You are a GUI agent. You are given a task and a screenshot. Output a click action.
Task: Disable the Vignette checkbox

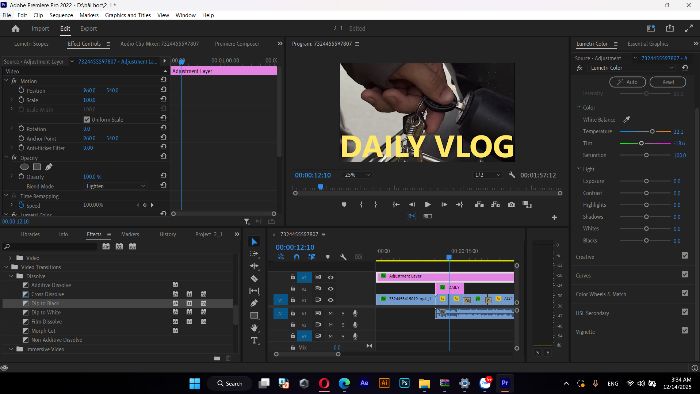click(685, 331)
